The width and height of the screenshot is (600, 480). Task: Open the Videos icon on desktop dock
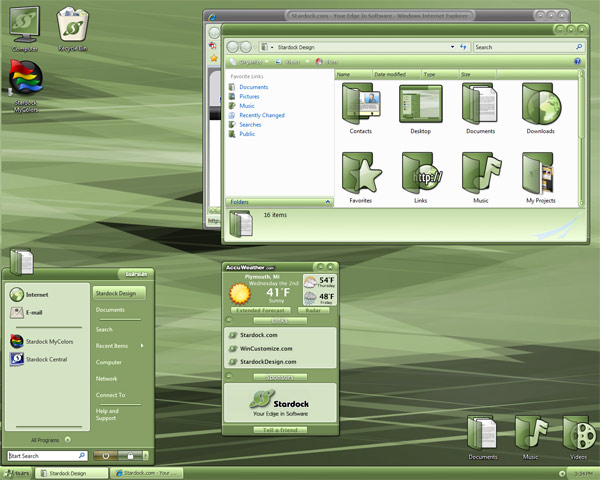[x=578, y=438]
